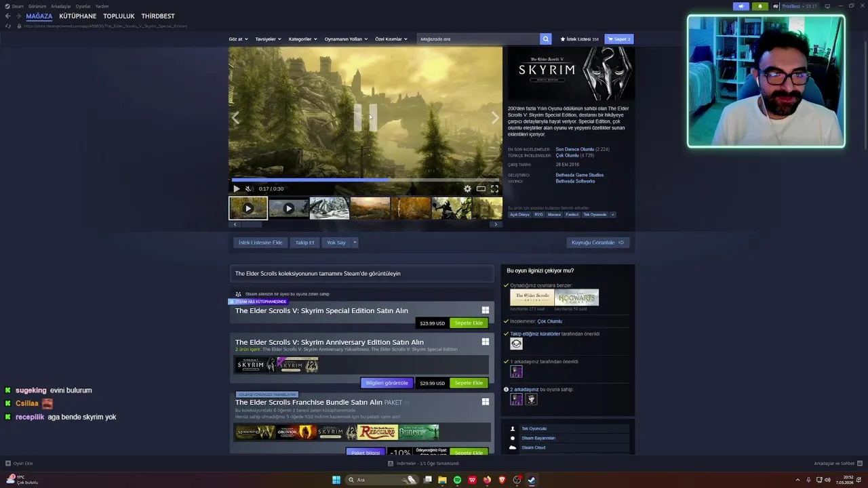Image resolution: width=868 pixels, height=488 pixels.
Task: Click the RYO tag
Action: 538,215
